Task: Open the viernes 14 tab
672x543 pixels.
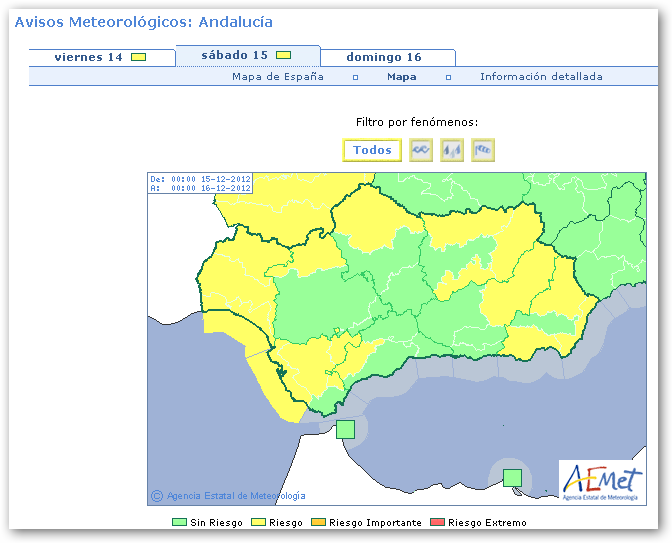Action: coord(88,57)
